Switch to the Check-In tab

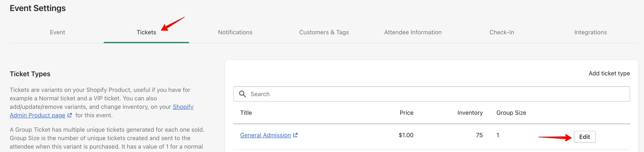coord(502,32)
